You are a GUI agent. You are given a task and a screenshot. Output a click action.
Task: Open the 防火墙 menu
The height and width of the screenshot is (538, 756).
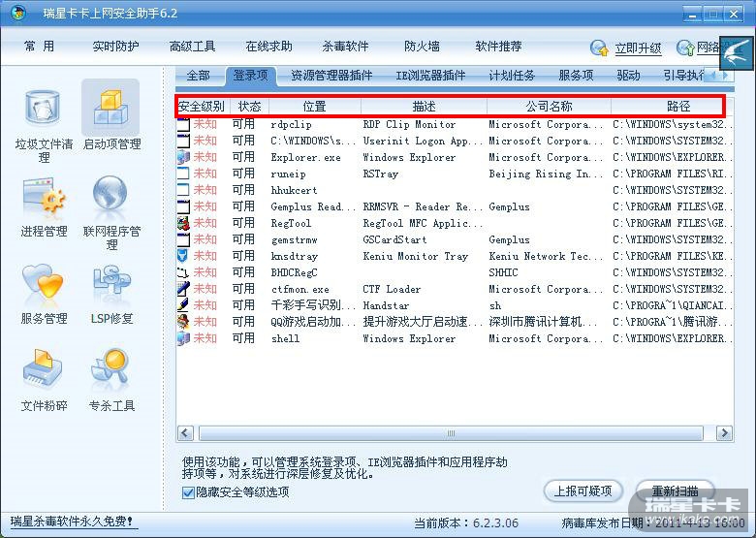422,47
